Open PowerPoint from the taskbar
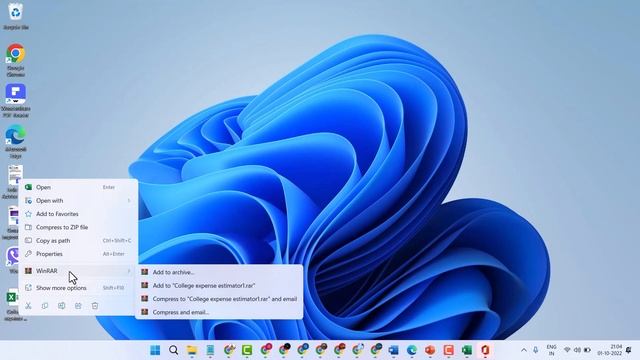Screen dimensions: 640x360 [430, 350]
